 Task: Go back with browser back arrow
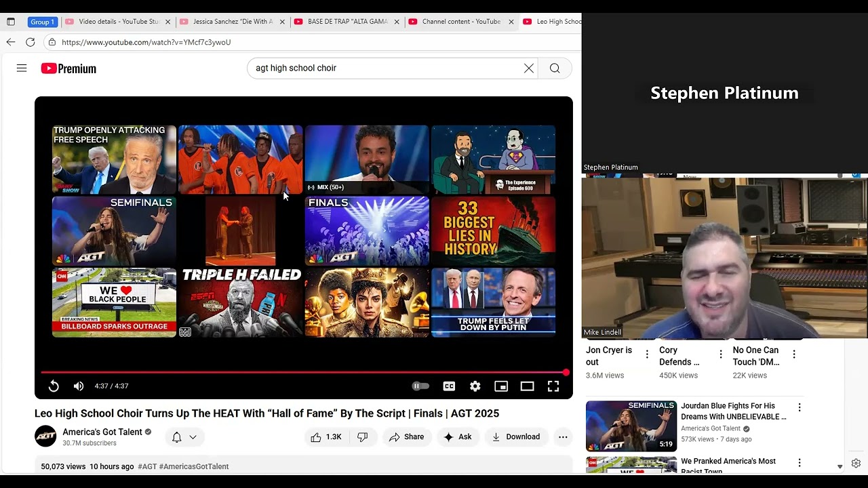[x=11, y=42]
